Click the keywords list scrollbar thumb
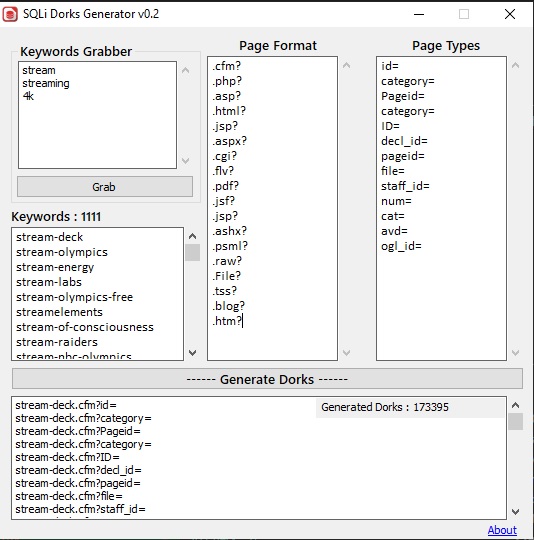The height and width of the screenshot is (540, 534). [192, 252]
